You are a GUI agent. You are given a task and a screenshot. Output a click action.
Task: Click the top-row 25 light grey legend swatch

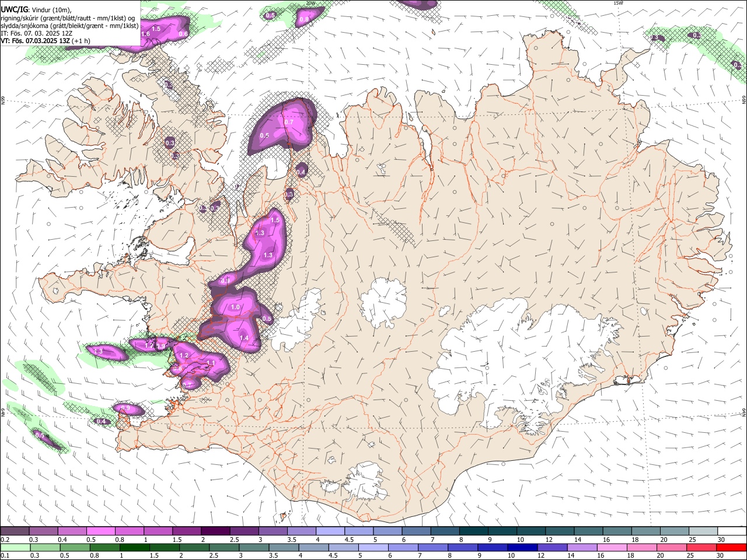(x=704, y=531)
